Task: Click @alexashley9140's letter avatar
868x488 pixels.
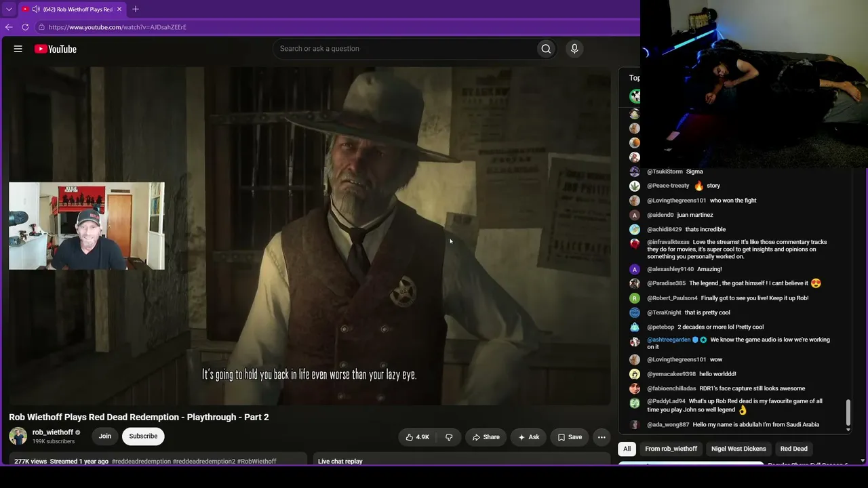Action: pyautogui.click(x=635, y=269)
